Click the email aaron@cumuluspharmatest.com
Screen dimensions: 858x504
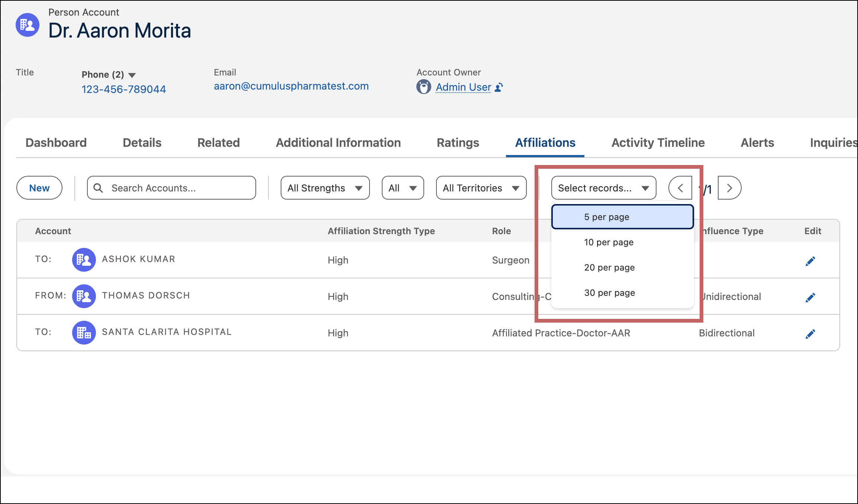(291, 86)
